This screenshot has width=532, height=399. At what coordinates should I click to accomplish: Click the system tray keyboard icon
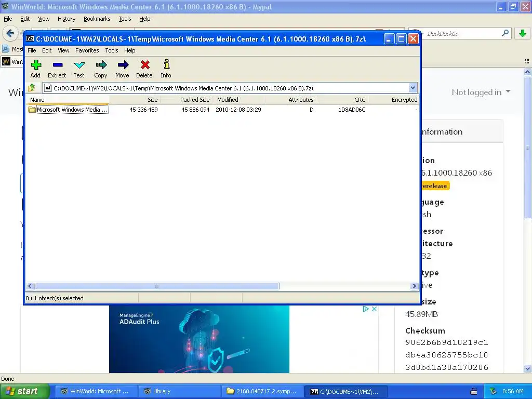pos(474,392)
